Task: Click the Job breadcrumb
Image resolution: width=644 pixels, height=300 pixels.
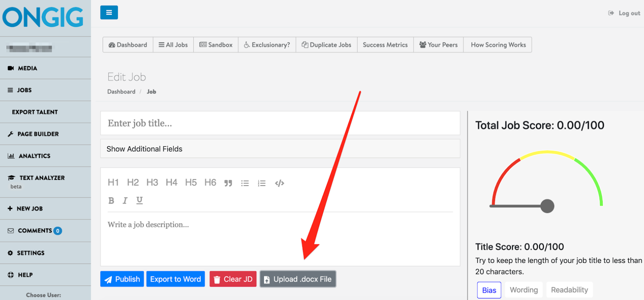Action: click(152, 92)
